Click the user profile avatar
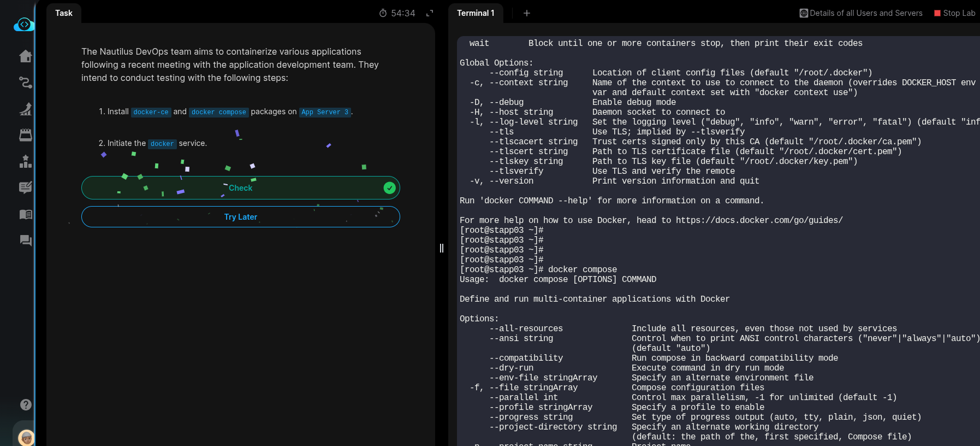 tap(26, 437)
